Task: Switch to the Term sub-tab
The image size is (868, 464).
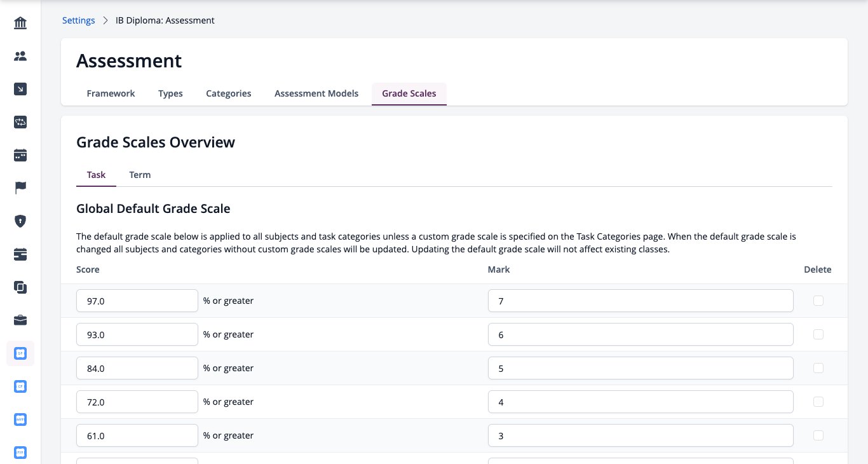Action: click(140, 175)
